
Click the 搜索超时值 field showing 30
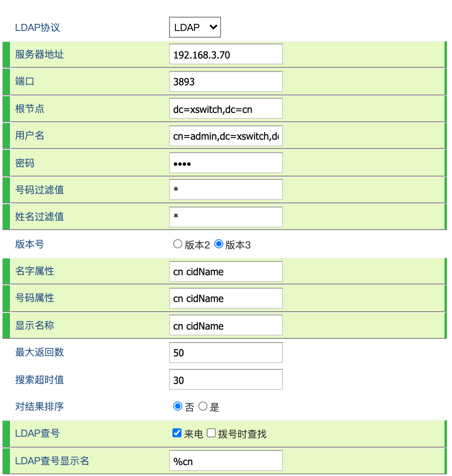(x=226, y=379)
